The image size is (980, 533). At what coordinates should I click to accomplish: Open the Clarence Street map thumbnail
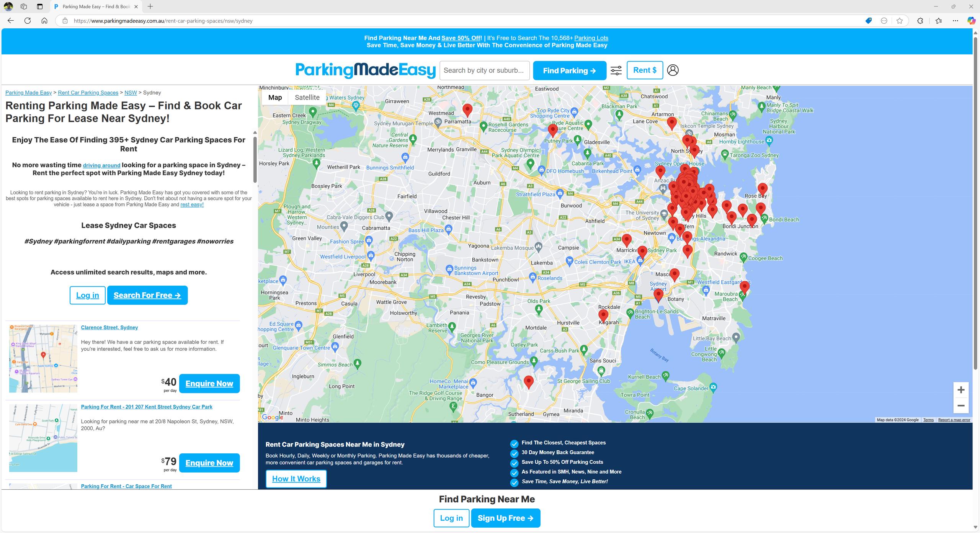pos(43,358)
